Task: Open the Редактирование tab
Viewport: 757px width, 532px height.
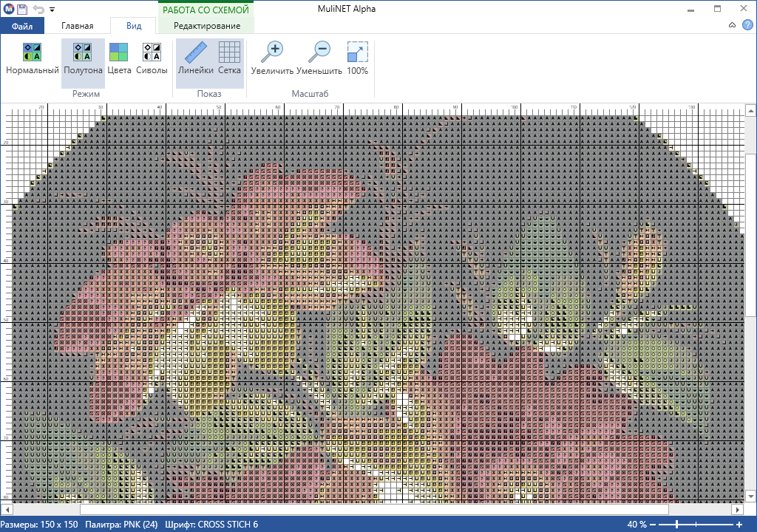Action: tap(207, 26)
